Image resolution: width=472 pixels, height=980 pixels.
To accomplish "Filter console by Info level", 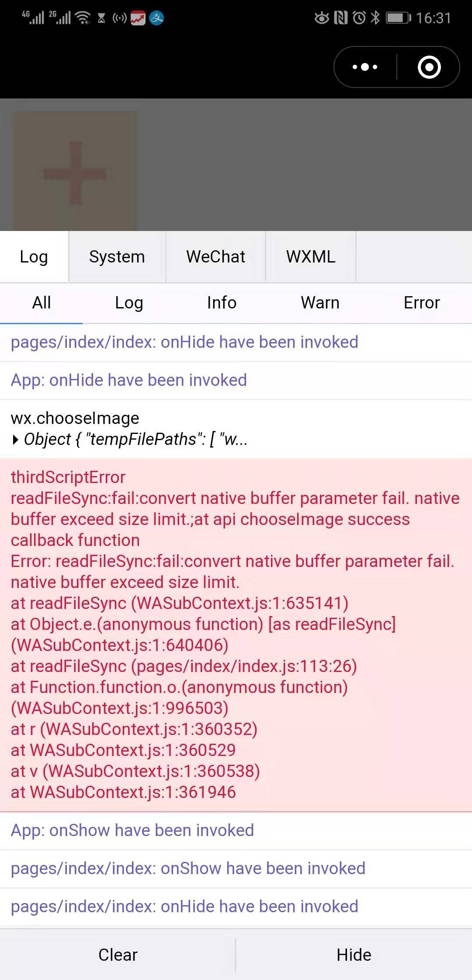I will tap(222, 303).
